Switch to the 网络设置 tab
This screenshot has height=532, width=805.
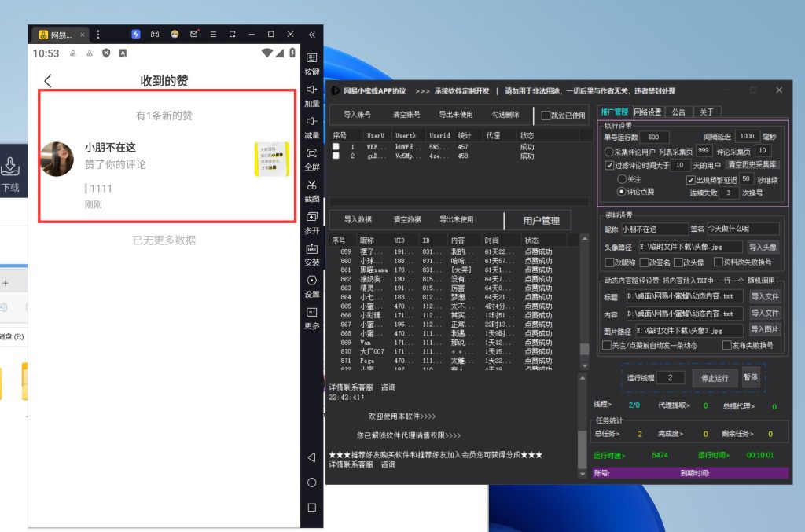click(648, 112)
